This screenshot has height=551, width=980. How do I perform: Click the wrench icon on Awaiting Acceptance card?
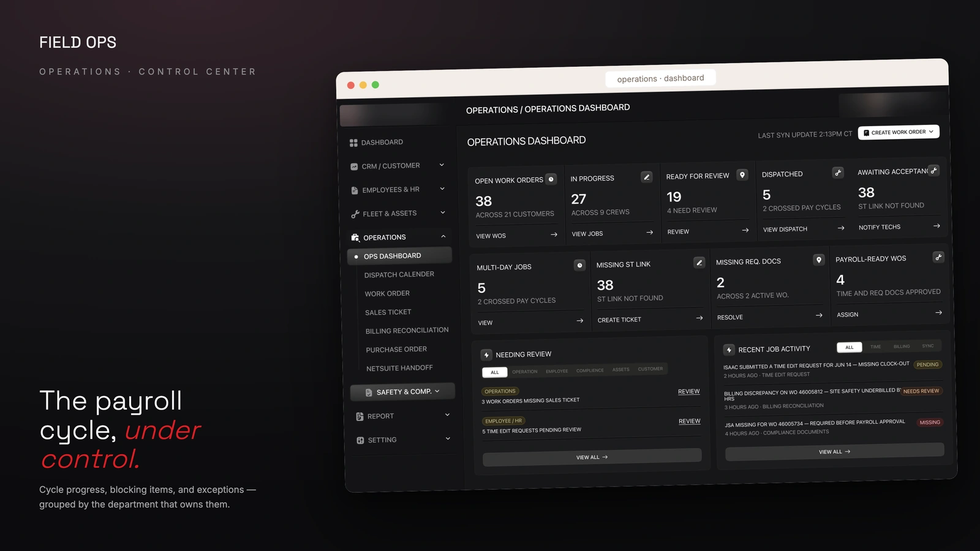click(933, 170)
